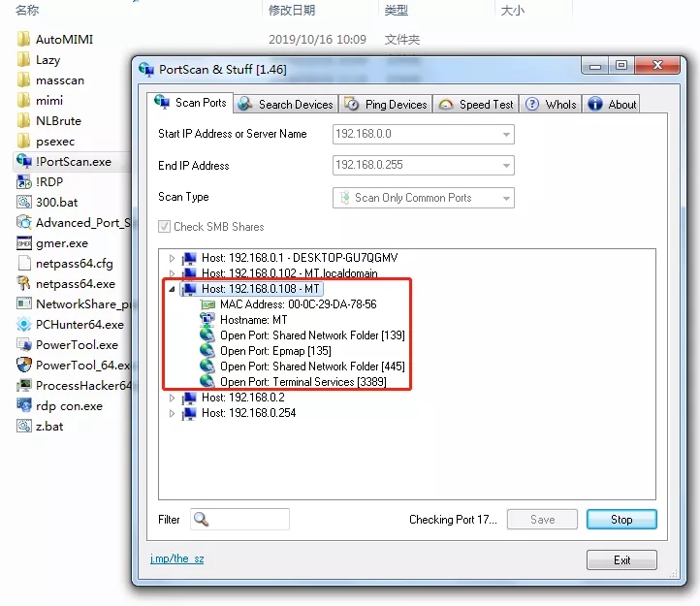Click computer icon for host 192.168.0.254

[188, 413]
